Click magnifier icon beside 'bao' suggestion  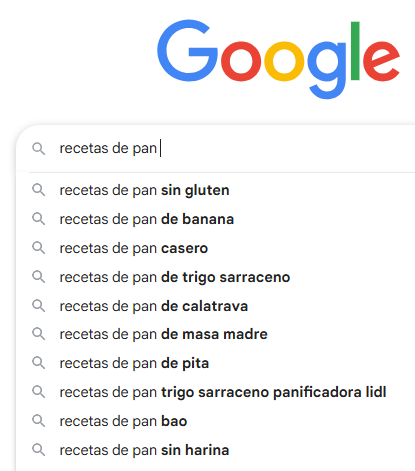click(x=38, y=421)
